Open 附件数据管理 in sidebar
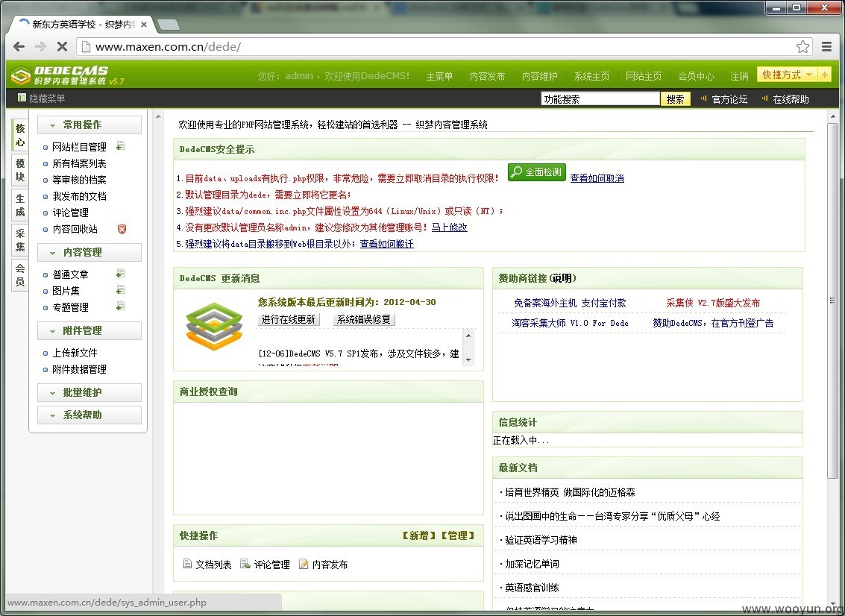Screen dimensions: 845x616 pos(79,369)
